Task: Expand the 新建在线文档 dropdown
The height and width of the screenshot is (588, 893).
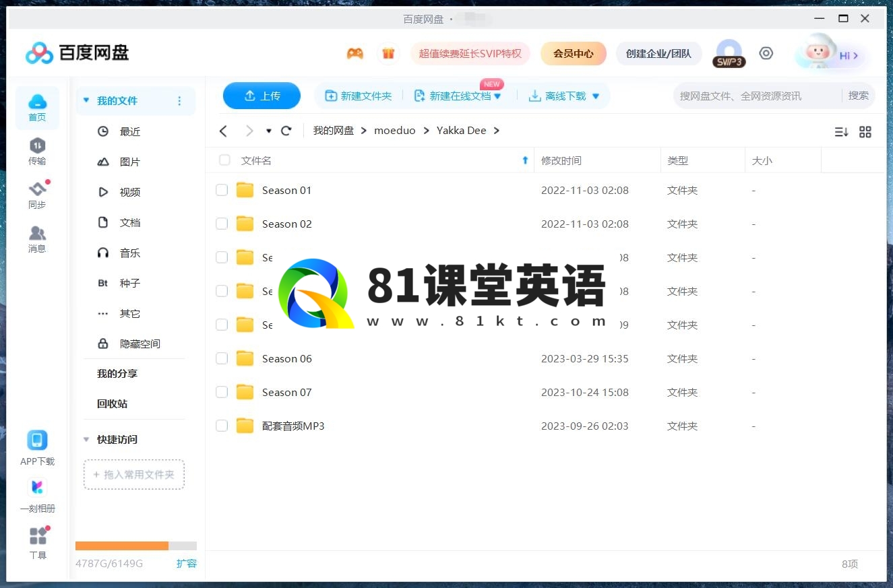Action: click(498, 96)
